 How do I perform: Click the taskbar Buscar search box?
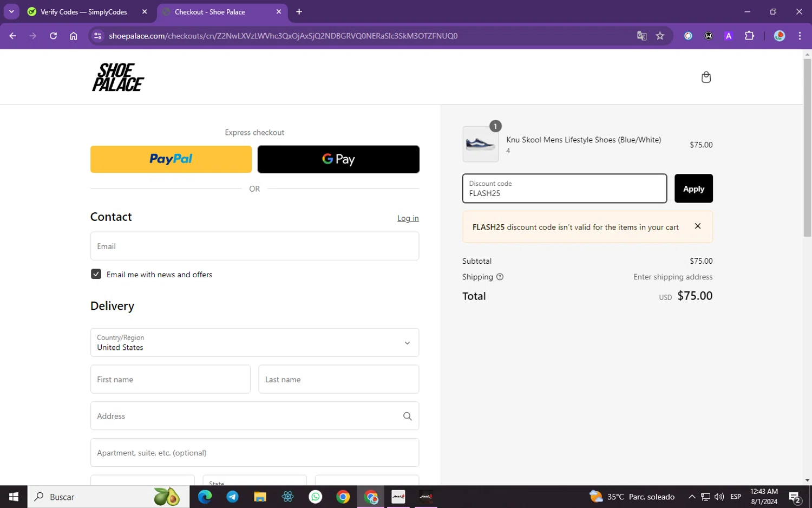tap(108, 497)
